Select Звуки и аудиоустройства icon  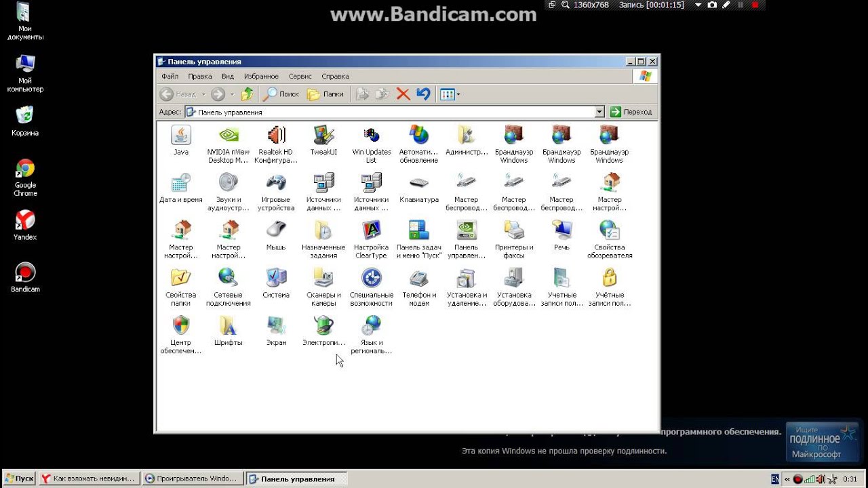point(229,192)
